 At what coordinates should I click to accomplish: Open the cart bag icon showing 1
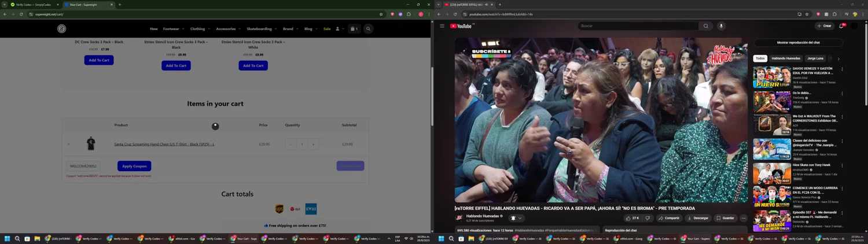point(354,29)
